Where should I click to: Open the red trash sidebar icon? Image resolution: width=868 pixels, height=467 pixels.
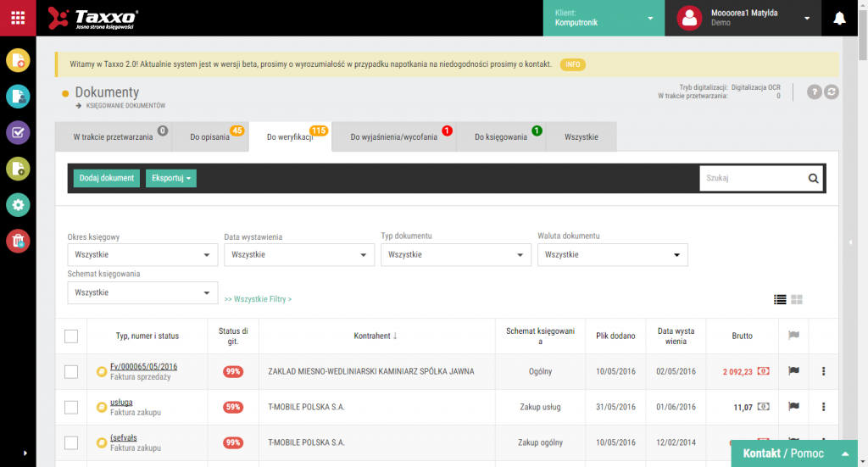pyautogui.click(x=18, y=242)
